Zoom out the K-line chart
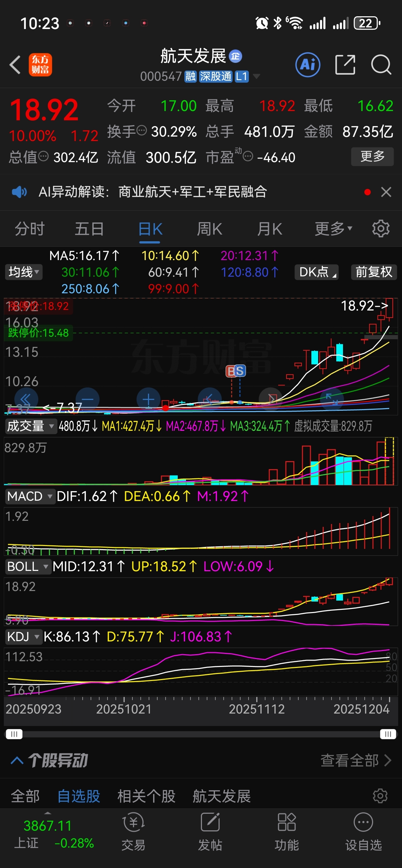The image size is (402, 868). (88, 399)
